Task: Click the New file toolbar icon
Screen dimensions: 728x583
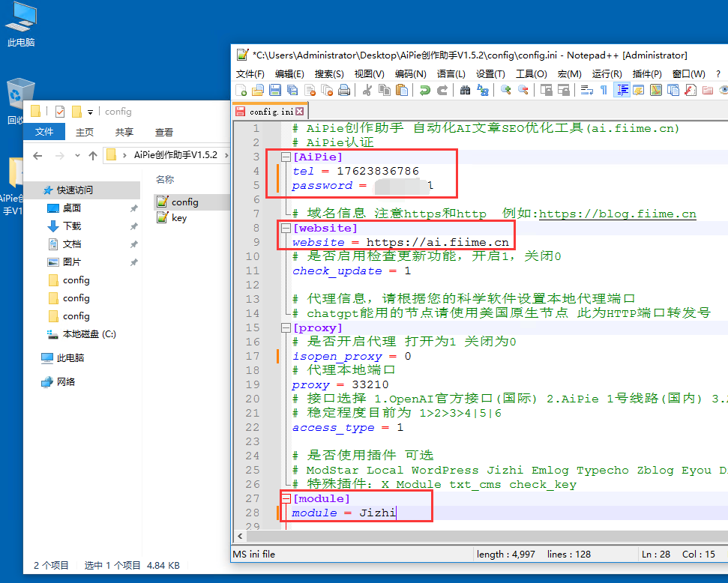Action: click(x=241, y=90)
